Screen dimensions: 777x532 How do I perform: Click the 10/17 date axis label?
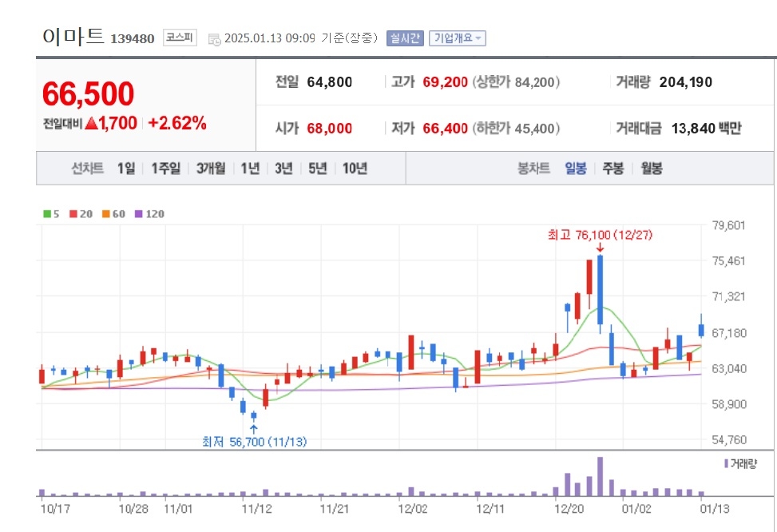56,509
